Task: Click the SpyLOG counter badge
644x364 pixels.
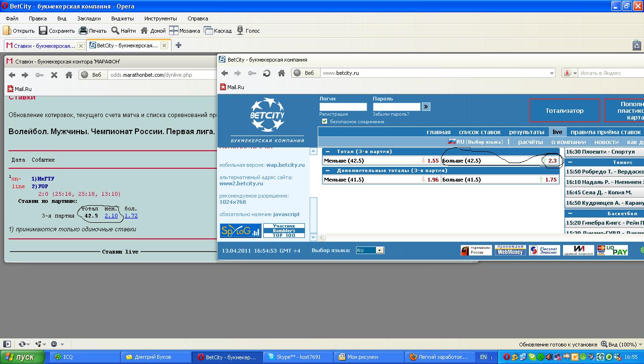Action: (241, 230)
